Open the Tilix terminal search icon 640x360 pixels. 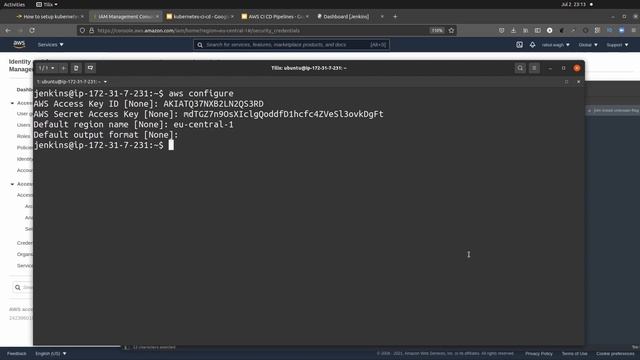click(520, 68)
